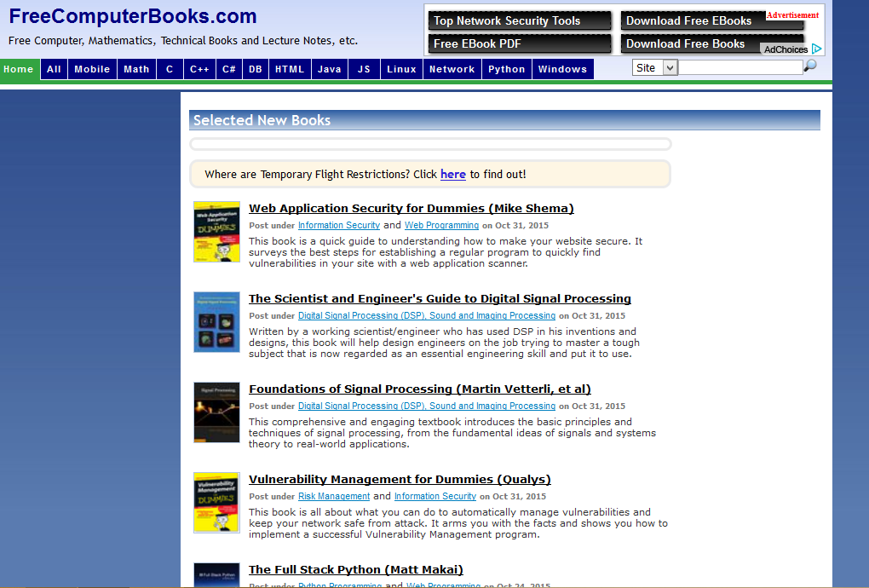
Task: Go to the Home tab
Action: (20, 69)
